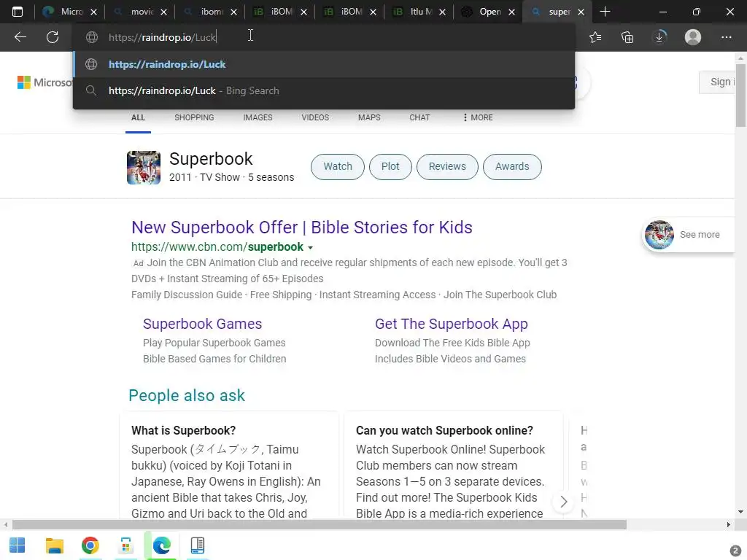
Task: Click the Microsoft Edge taskbar icon
Action: [161, 545]
